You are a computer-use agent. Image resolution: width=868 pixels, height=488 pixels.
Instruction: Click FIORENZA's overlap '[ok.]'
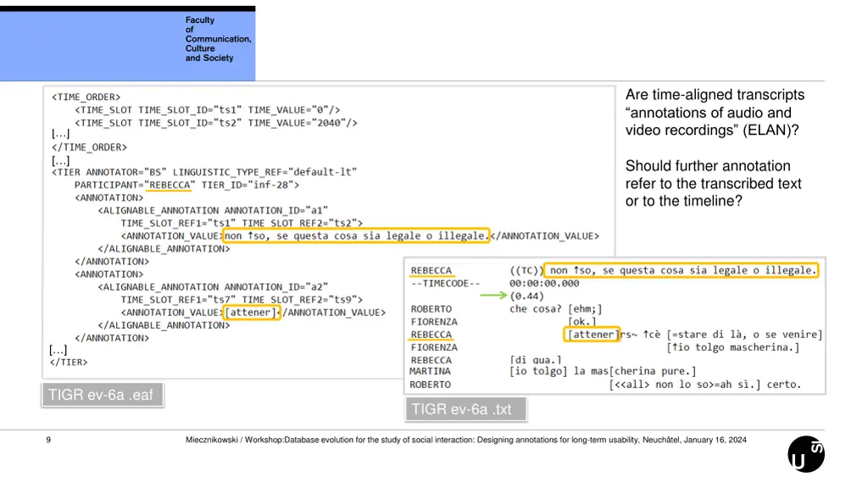point(581,321)
